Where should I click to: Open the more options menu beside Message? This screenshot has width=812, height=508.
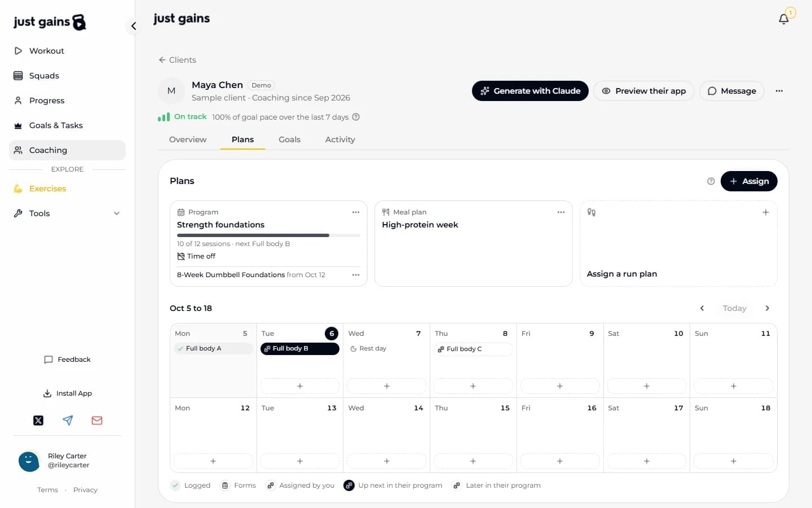pos(779,91)
